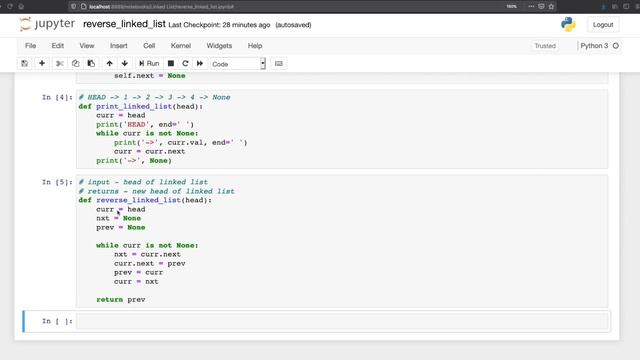Click the 'curr.next = prev' line
The width and height of the screenshot is (640, 360).
[x=149, y=263]
